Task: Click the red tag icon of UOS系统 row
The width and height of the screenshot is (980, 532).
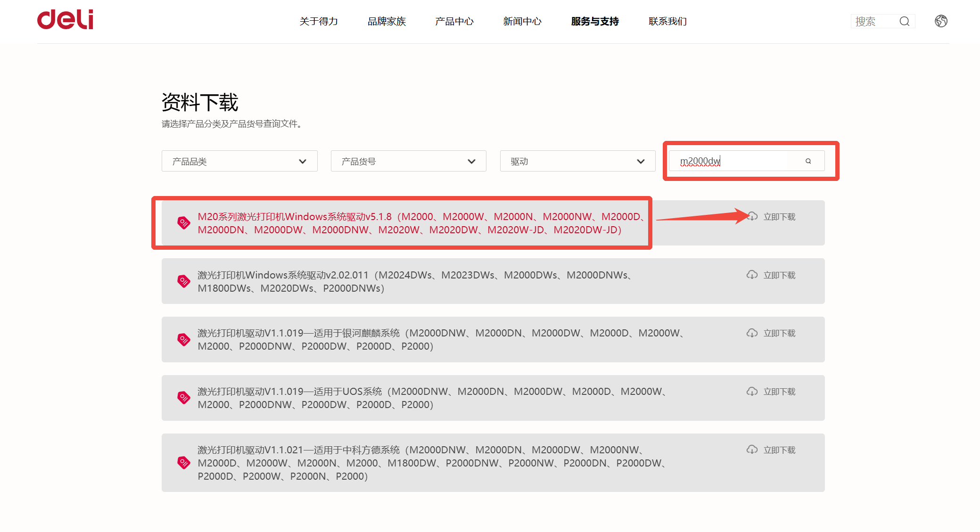Action: 183,398
